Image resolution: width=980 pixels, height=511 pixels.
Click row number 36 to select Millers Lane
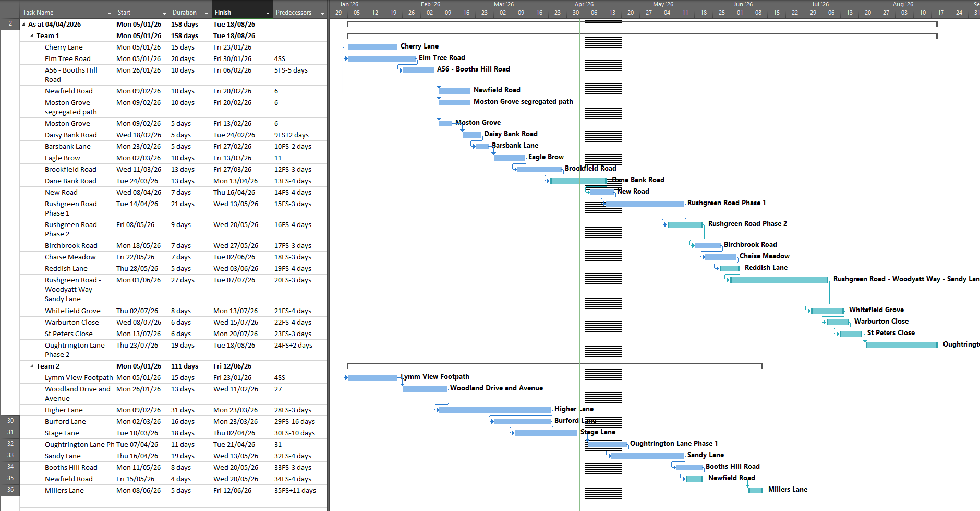click(10, 490)
